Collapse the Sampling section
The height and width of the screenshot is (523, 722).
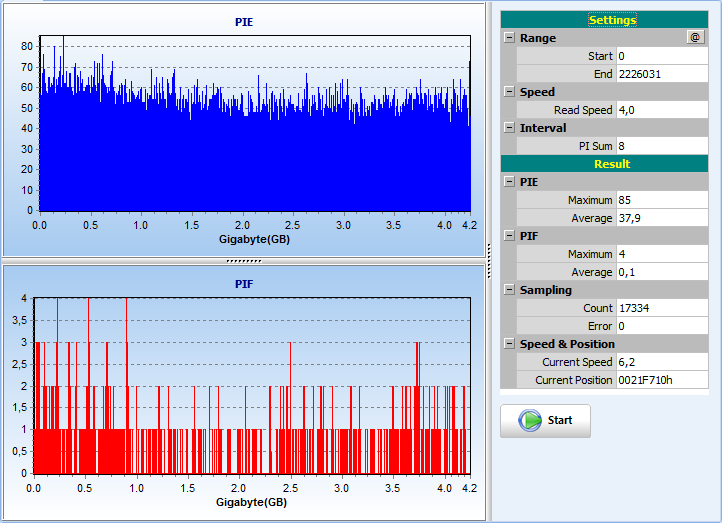pos(509,289)
